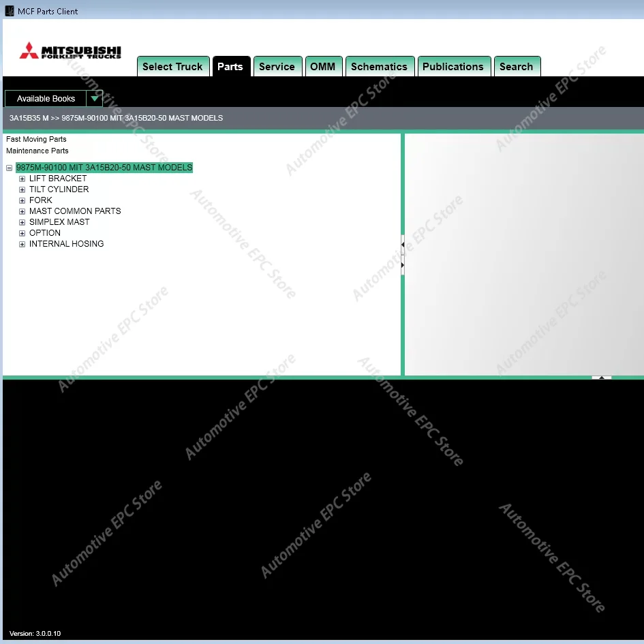Select the INTERNAL HOSING tree item

(x=66, y=243)
